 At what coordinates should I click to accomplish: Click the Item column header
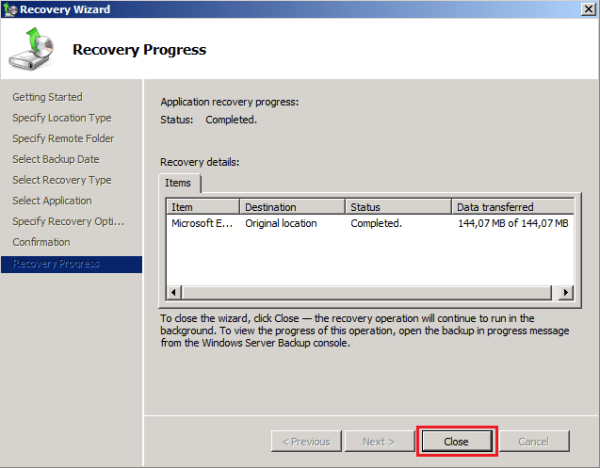(x=203, y=207)
